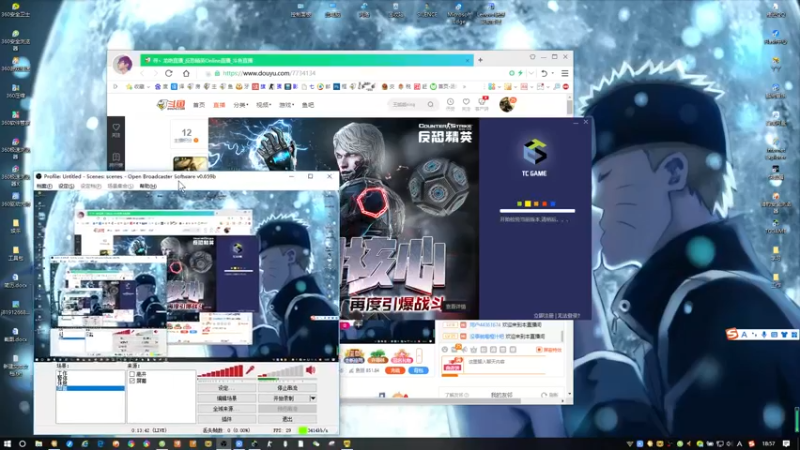The image size is (800, 450).
Task: Click the heart icon in Douyu left sidebar
Action: point(116,128)
